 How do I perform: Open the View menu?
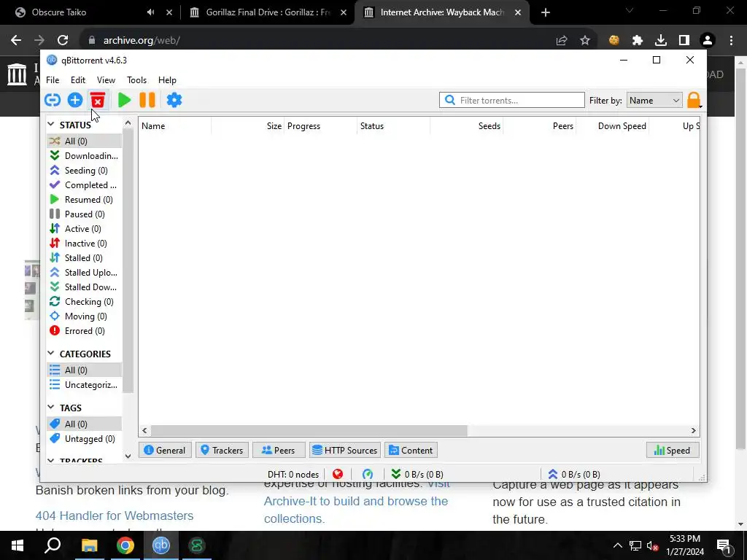click(x=107, y=80)
